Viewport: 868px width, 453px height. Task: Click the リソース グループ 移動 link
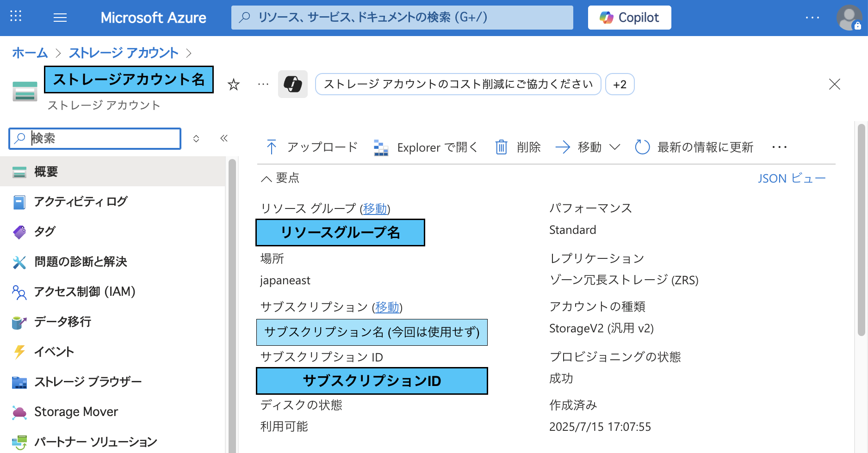click(x=375, y=208)
